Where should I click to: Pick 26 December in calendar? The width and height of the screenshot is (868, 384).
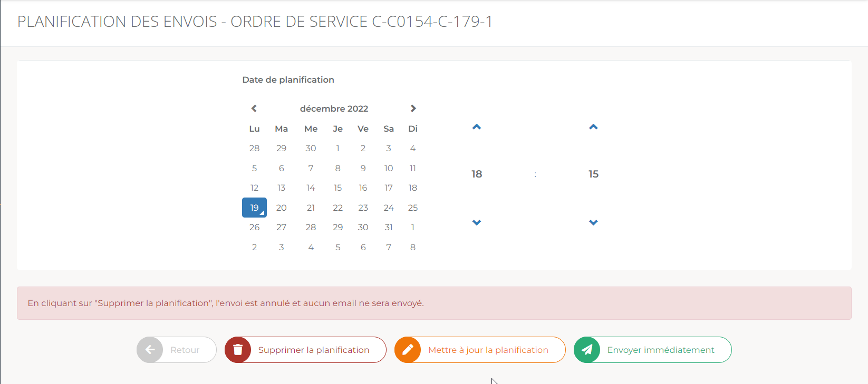click(x=254, y=228)
